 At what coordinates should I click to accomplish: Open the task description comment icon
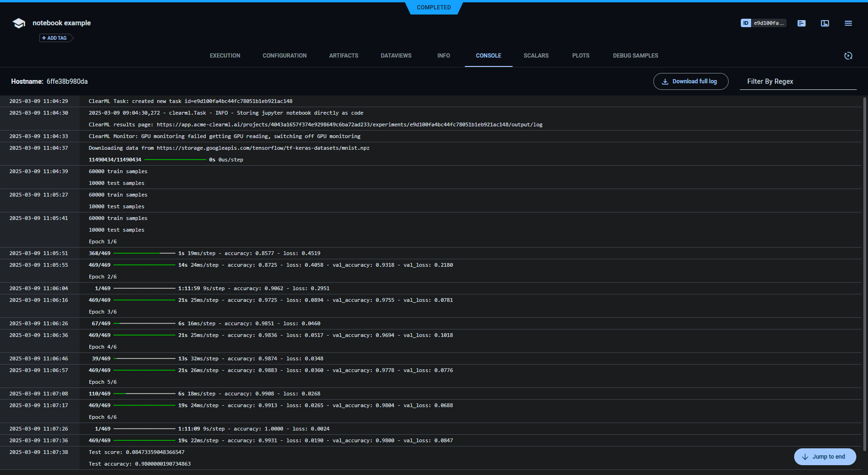[802, 23]
